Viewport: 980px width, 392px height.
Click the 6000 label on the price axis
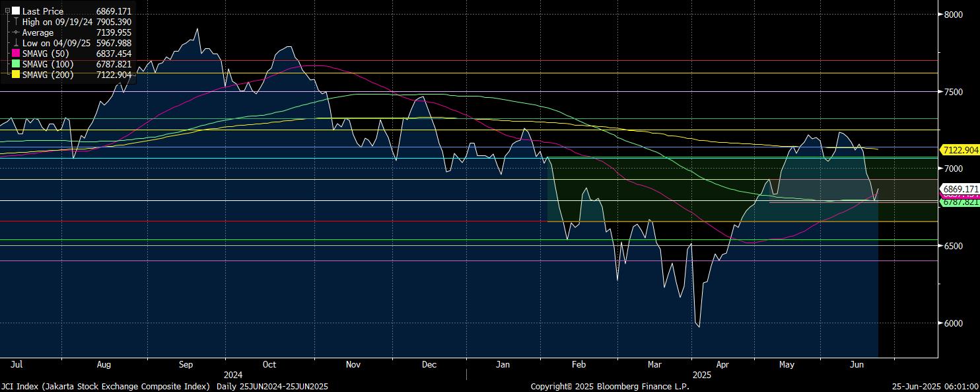coord(954,323)
